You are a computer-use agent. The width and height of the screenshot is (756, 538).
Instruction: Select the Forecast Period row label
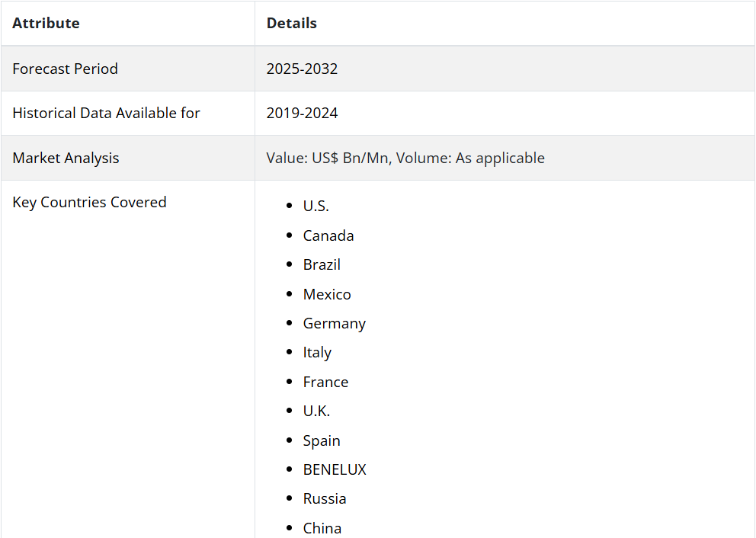pos(65,69)
